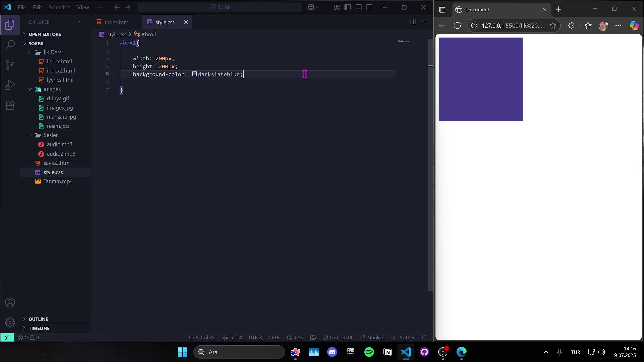Toggle the secondary side bar
644x362 pixels.
tap(369, 7)
